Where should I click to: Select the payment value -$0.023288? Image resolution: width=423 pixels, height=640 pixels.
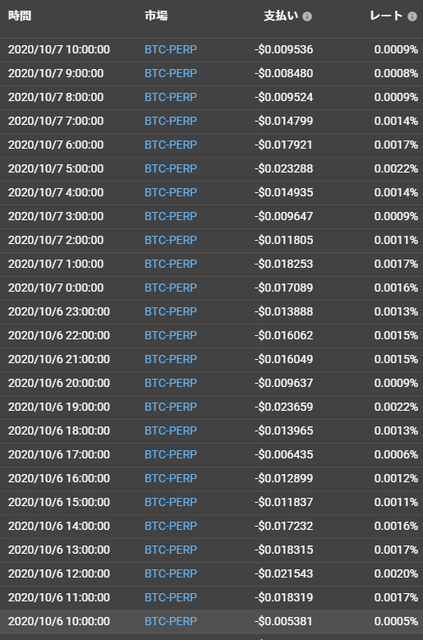[x=284, y=169]
